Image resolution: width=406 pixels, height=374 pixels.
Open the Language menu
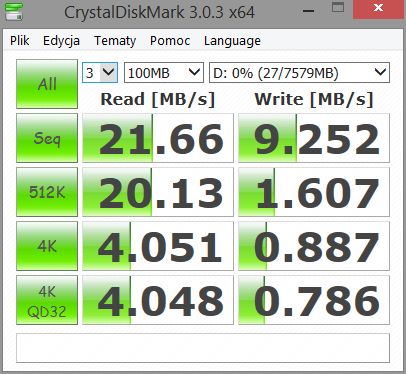pos(232,41)
